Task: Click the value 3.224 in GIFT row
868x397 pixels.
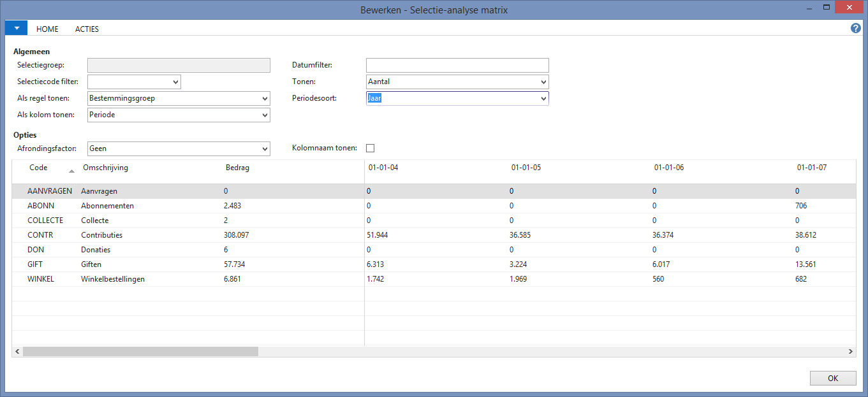Action: point(518,264)
